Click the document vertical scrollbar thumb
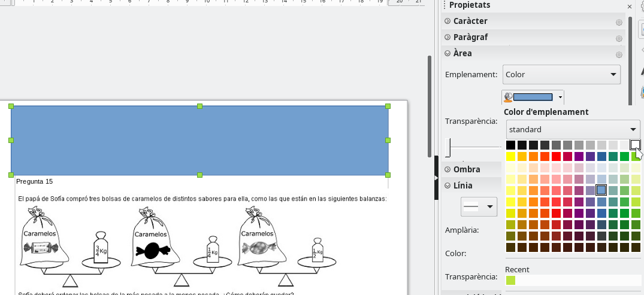This screenshot has width=644, height=295. coord(430,106)
